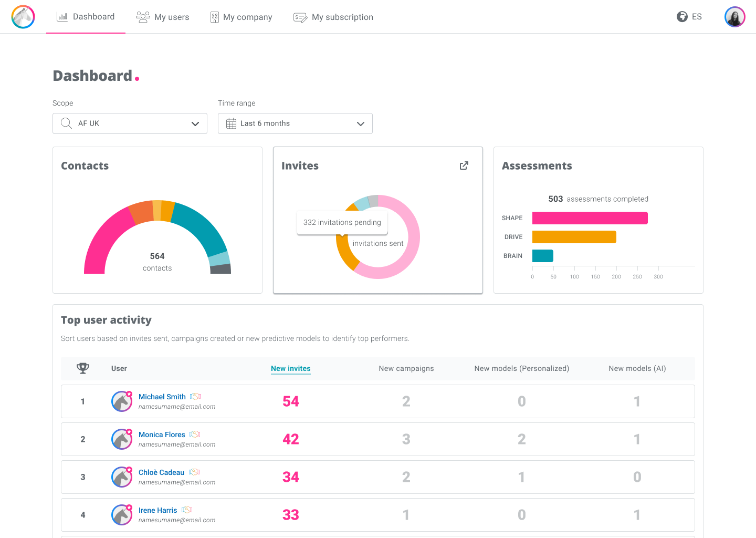Click handshake icon beside Chloè Cadeau

(194, 472)
